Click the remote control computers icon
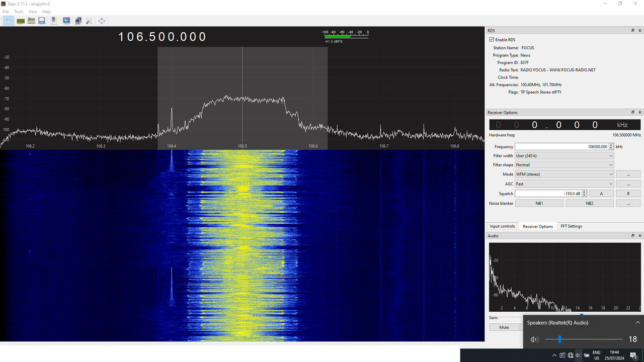Image resolution: width=644 pixels, height=362 pixels. pyautogui.click(x=78, y=21)
